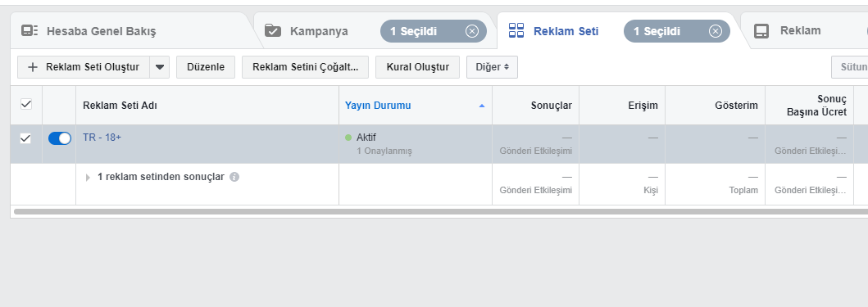Switch to the Kampanya tab
The image size is (868, 307).
pos(319,31)
